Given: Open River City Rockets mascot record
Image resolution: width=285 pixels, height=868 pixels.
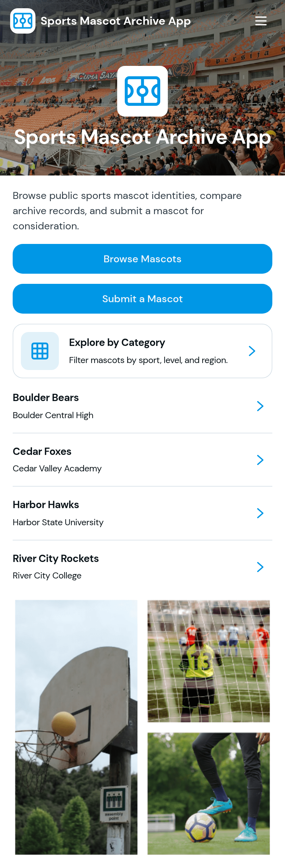Looking at the screenshot, I should click(x=142, y=567).
